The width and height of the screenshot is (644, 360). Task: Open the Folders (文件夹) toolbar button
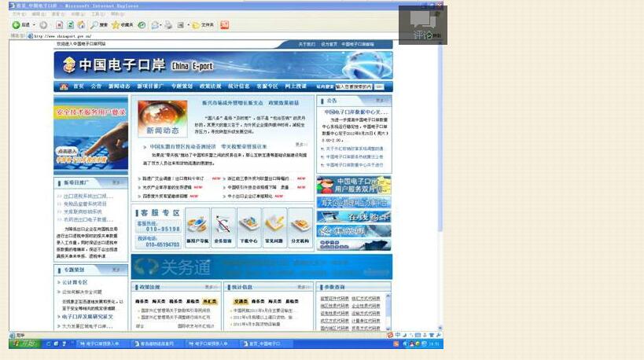pyautogui.click(x=204, y=25)
